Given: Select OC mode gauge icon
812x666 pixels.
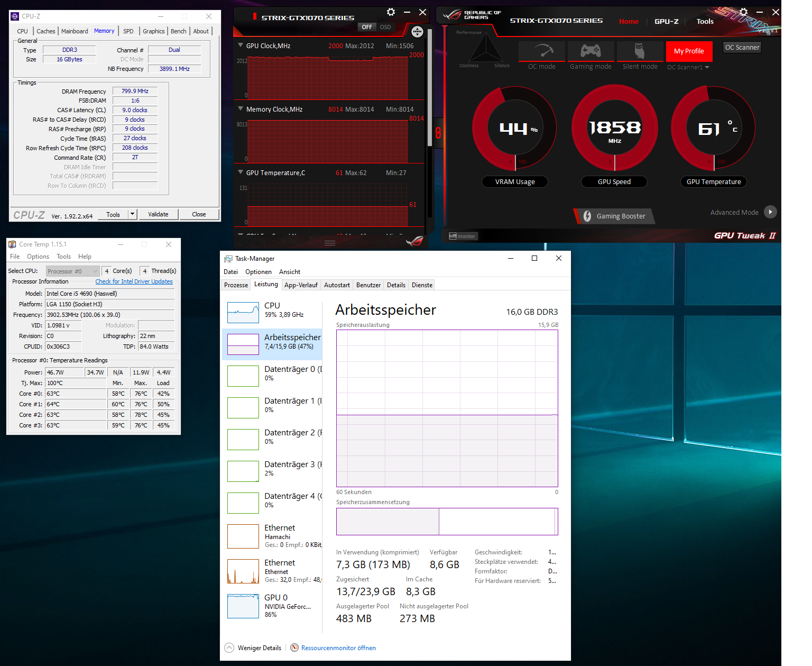Looking at the screenshot, I should tap(542, 51).
